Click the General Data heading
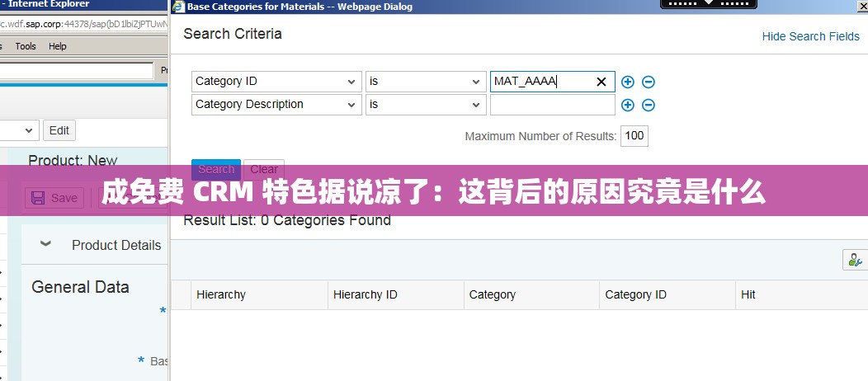Viewport: 868px width, 381px height. [80, 287]
